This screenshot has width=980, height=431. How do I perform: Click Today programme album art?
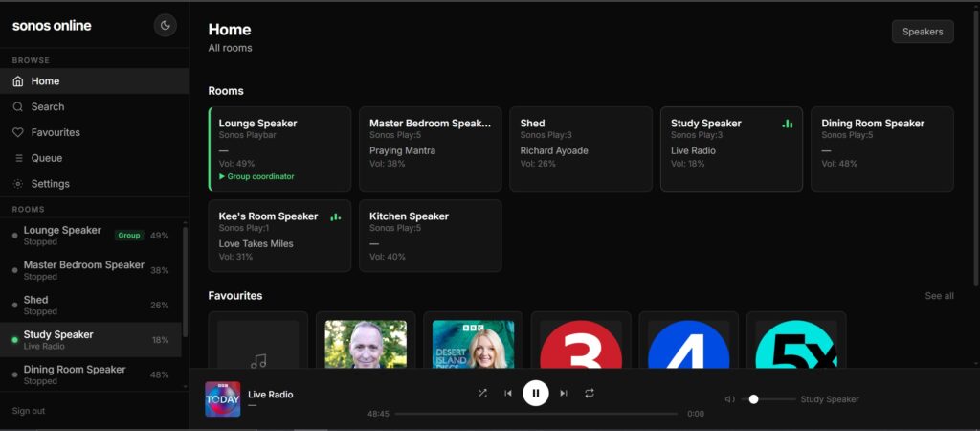coord(222,399)
